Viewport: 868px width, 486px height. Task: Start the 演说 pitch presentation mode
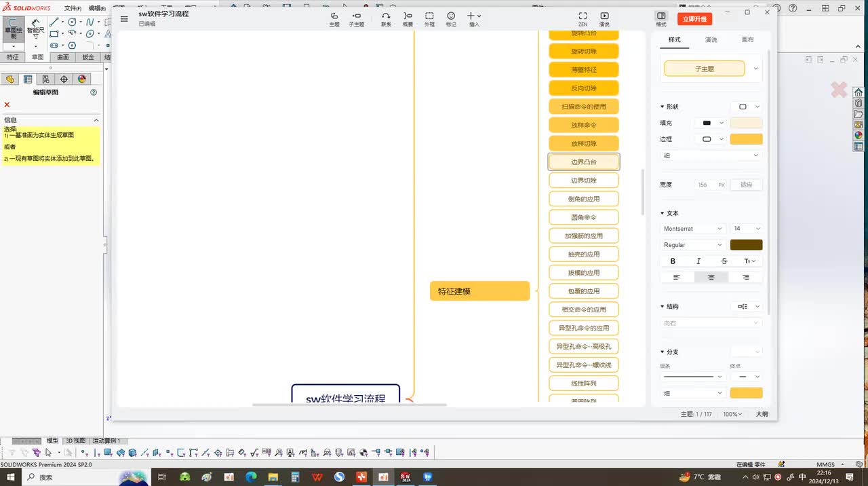click(604, 19)
